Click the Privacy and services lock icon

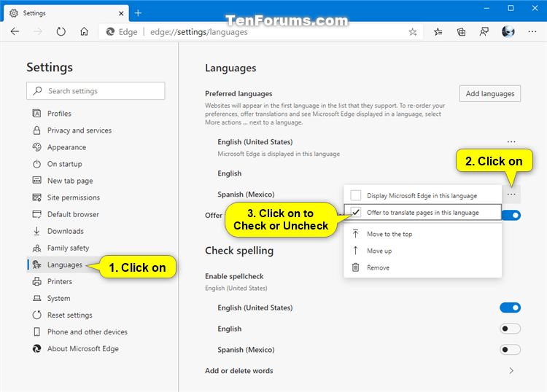[x=36, y=130]
